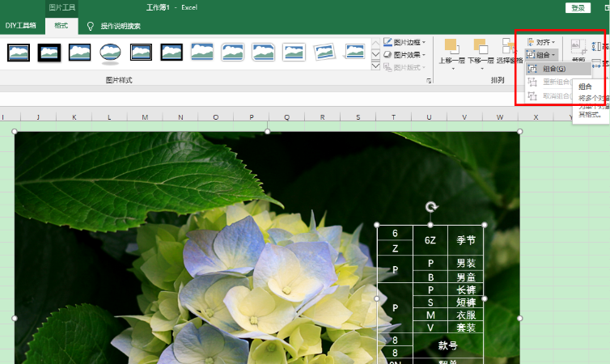Switch to the 格式 ribbon tab
Image resolution: width=610 pixels, height=364 pixels.
61,26
